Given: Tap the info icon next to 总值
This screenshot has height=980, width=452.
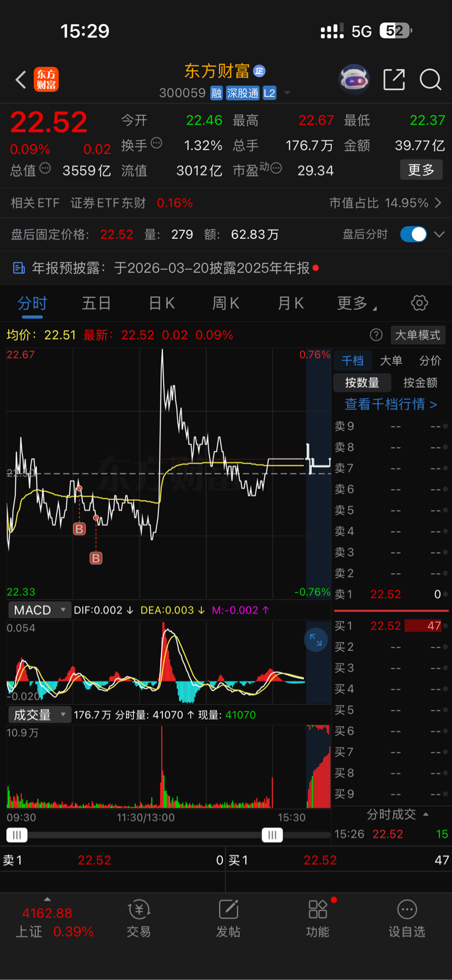Looking at the screenshot, I should click(45, 169).
